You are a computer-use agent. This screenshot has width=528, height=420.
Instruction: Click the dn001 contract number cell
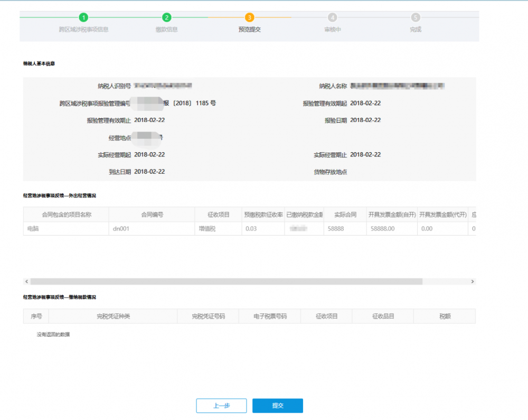tap(121, 229)
